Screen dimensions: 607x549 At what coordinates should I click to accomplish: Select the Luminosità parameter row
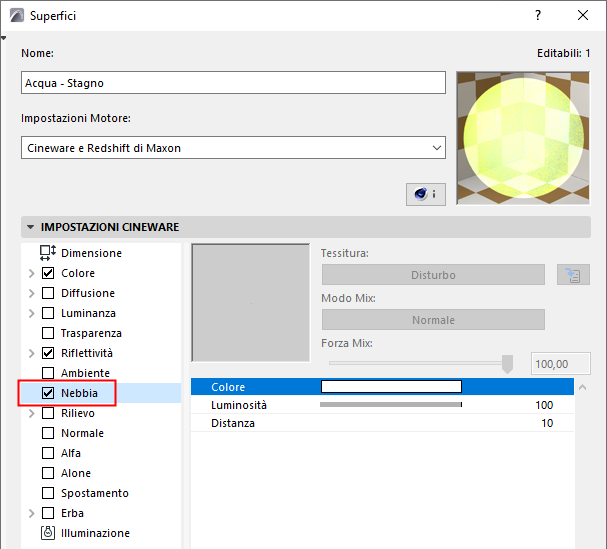tap(382, 405)
